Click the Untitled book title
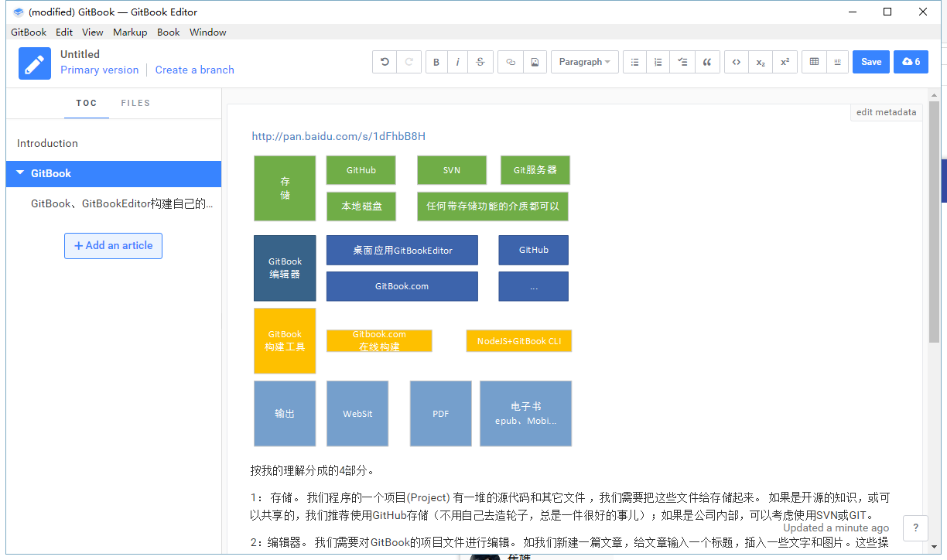Viewport: 947px width, 560px height. coord(80,54)
